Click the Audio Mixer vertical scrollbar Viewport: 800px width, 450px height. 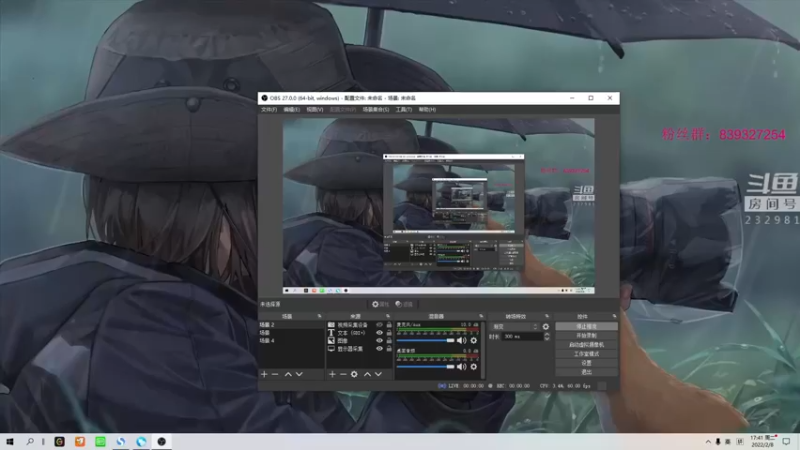click(x=483, y=350)
